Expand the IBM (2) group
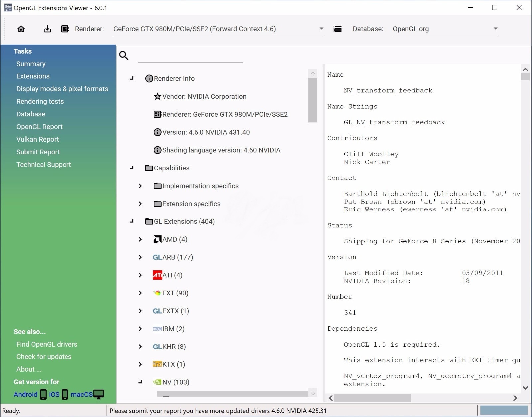This screenshot has width=532, height=417. tap(140, 329)
